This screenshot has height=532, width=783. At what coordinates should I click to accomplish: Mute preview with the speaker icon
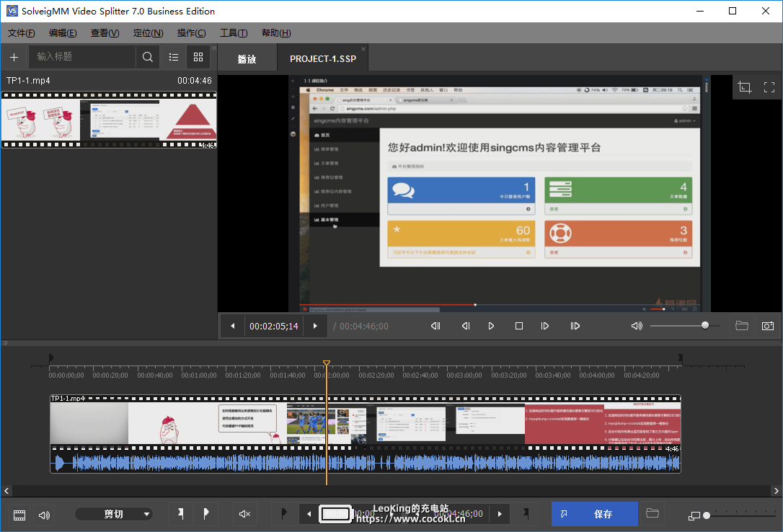[637, 326]
